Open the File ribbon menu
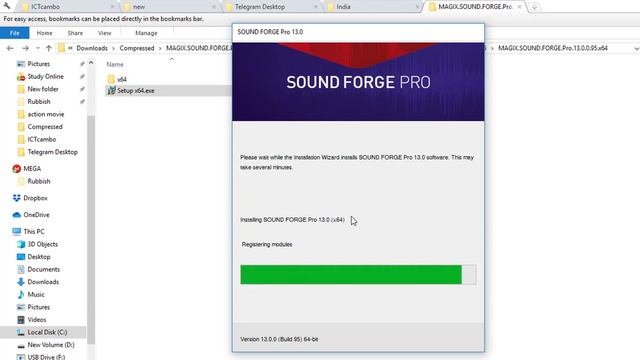 [14, 33]
